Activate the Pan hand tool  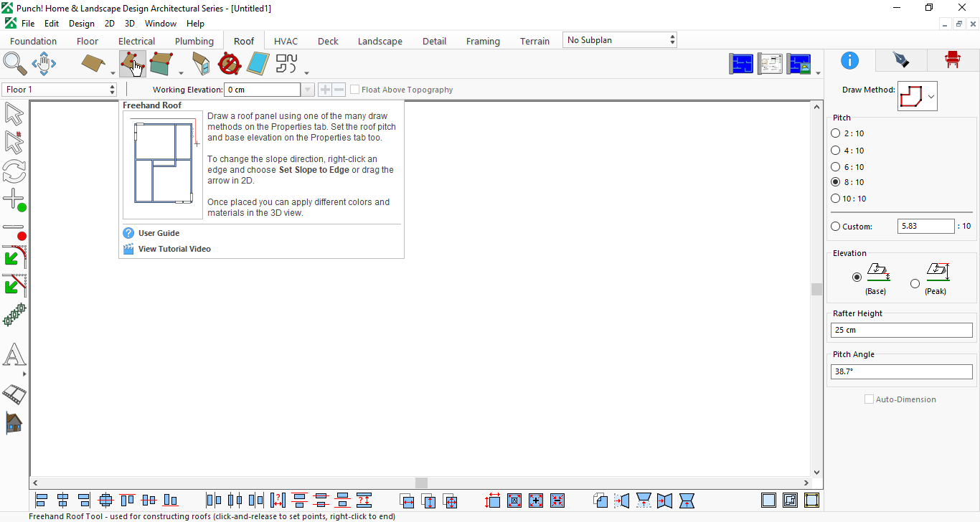pos(44,64)
